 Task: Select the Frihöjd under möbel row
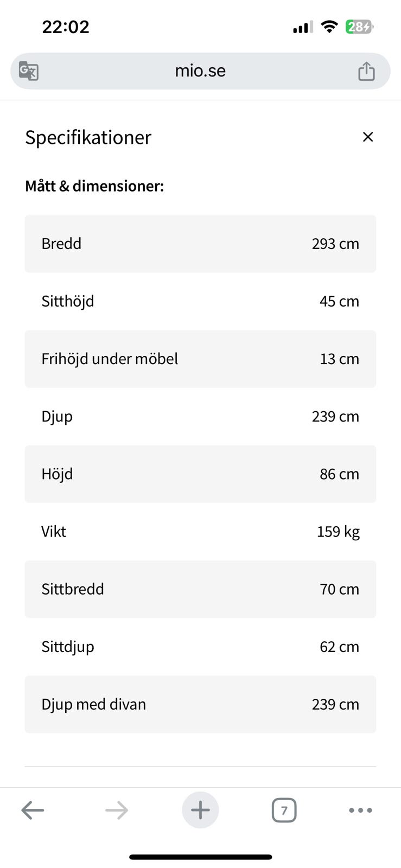pyautogui.click(x=200, y=359)
